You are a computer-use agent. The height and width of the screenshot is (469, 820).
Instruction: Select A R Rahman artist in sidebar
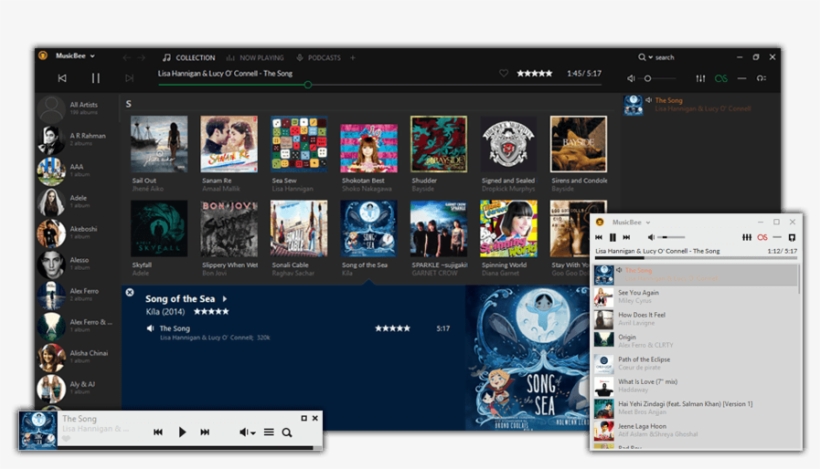77,139
